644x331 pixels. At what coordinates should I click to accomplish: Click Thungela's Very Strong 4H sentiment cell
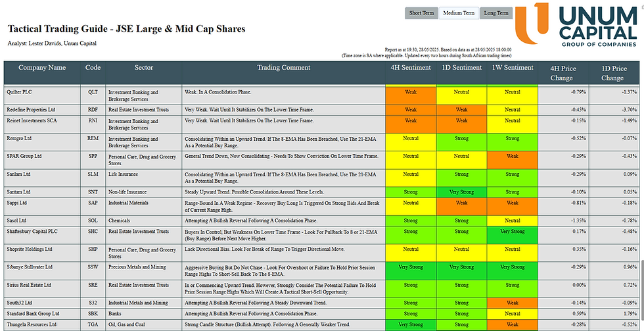(x=411, y=325)
